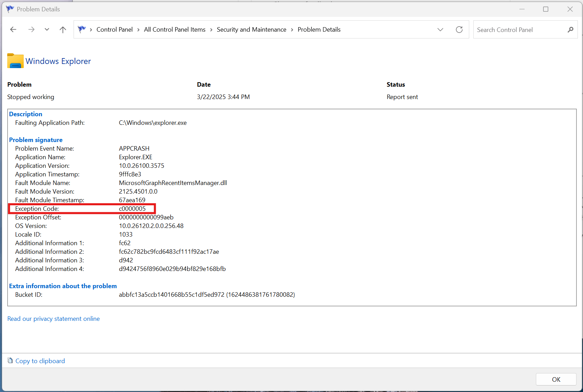Click exception offset 0000000000099aeb
This screenshot has height=392, width=583.
(x=146, y=217)
